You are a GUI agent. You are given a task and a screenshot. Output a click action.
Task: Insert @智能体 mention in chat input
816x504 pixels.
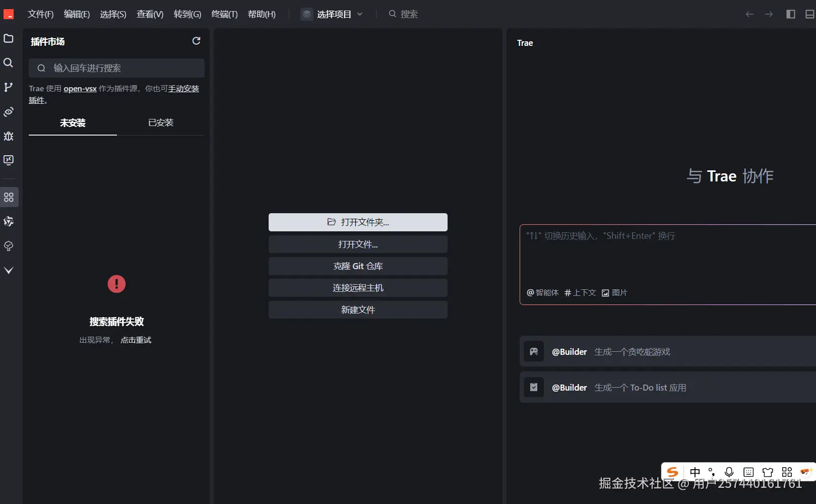(x=542, y=292)
